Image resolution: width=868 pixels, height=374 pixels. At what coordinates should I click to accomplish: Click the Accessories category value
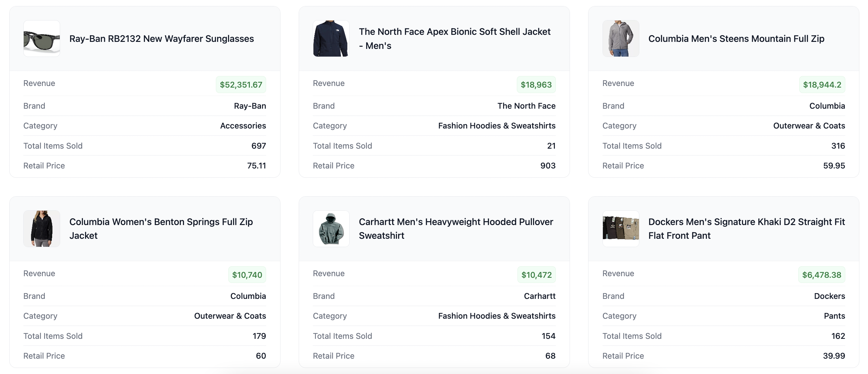pyautogui.click(x=243, y=126)
